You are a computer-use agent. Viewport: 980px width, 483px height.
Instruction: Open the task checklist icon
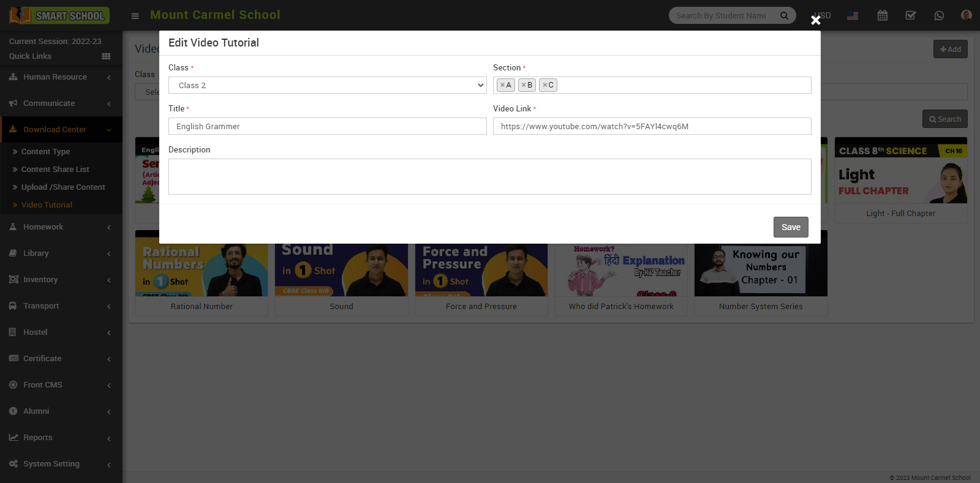tap(911, 15)
